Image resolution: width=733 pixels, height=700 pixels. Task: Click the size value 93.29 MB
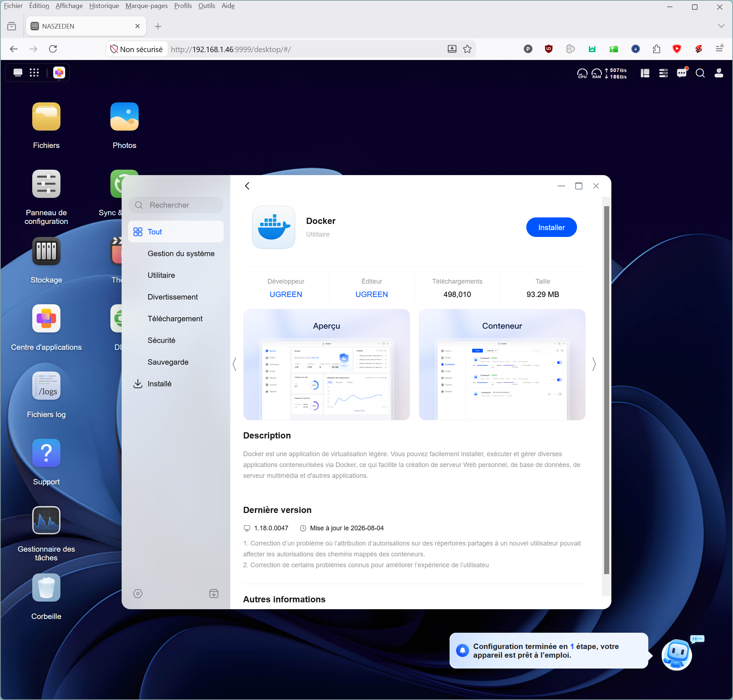pos(543,294)
